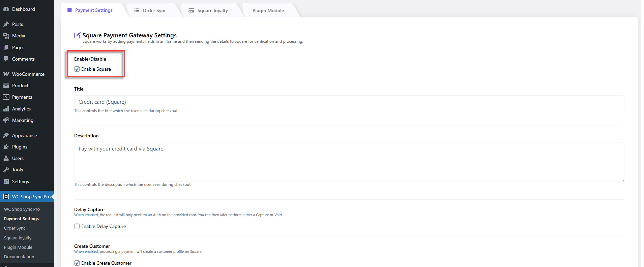Click the Appearance paintbrush icon
The height and width of the screenshot is (267, 644).
click(6, 135)
